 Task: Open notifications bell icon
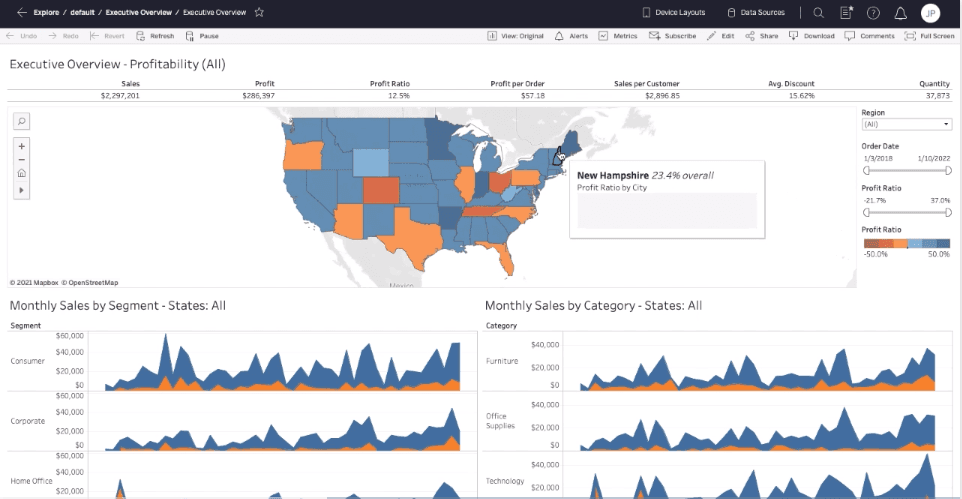pos(901,13)
